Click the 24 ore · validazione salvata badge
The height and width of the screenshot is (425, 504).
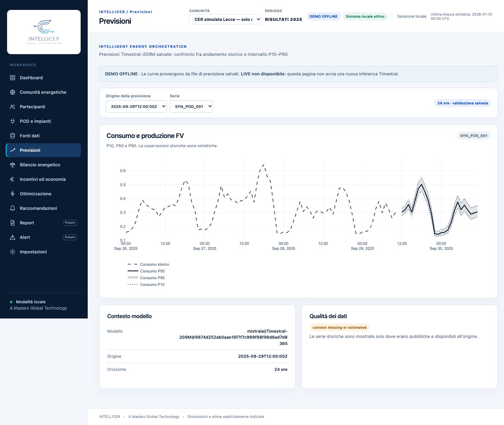pos(463,103)
